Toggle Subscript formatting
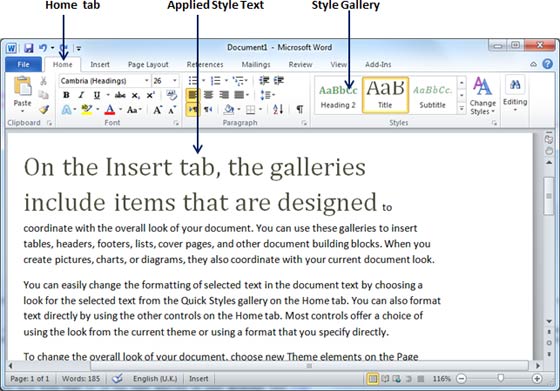The image size is (560, 391). pyautogui.click(x=135, y=95)
